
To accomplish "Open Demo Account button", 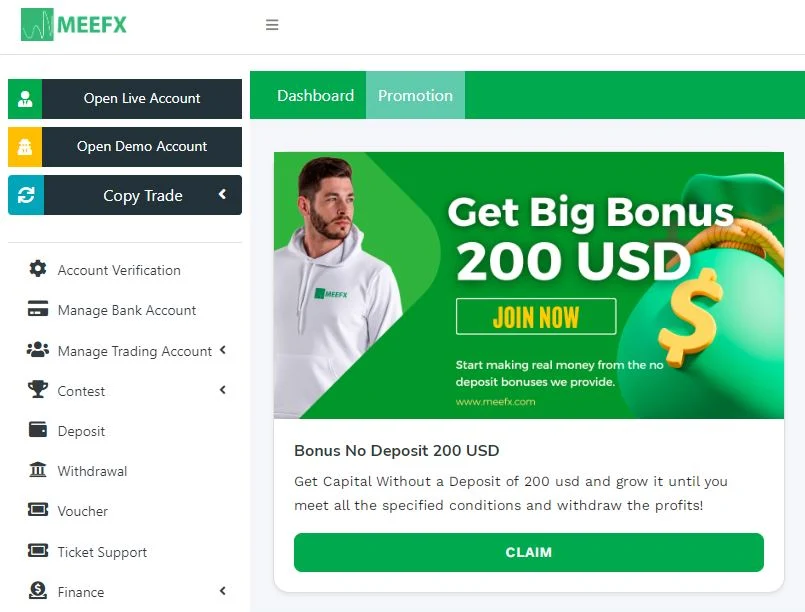I will [x=125, y=147].
